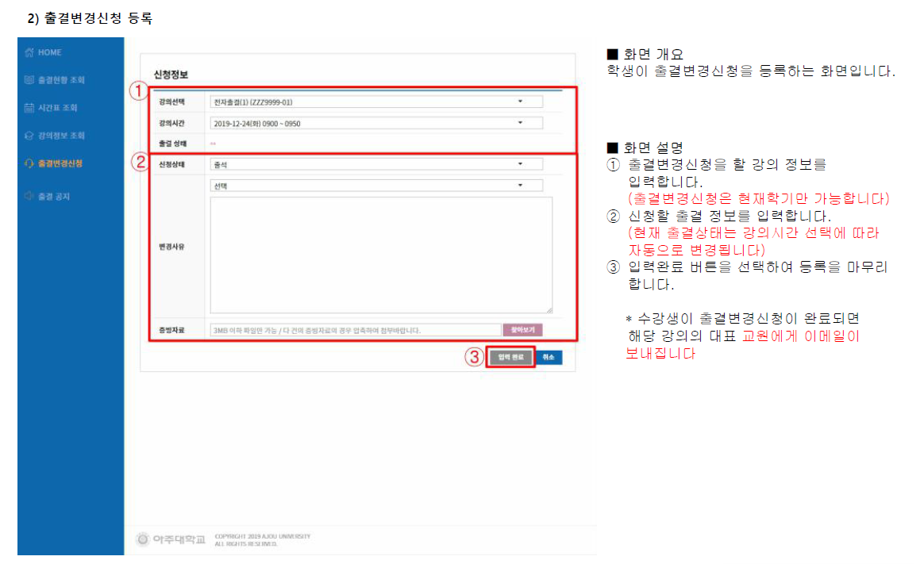Click the 출결현황 조회 book icon
Image resolution: width=924 pixels, height=564 pixels.
pos(29,80)
